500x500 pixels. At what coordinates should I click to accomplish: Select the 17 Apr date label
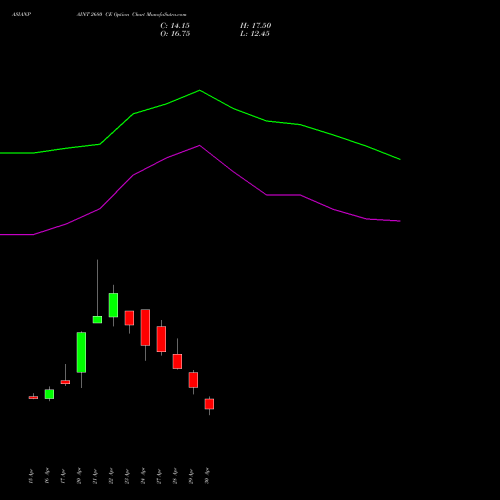click(x=63, y=476)
